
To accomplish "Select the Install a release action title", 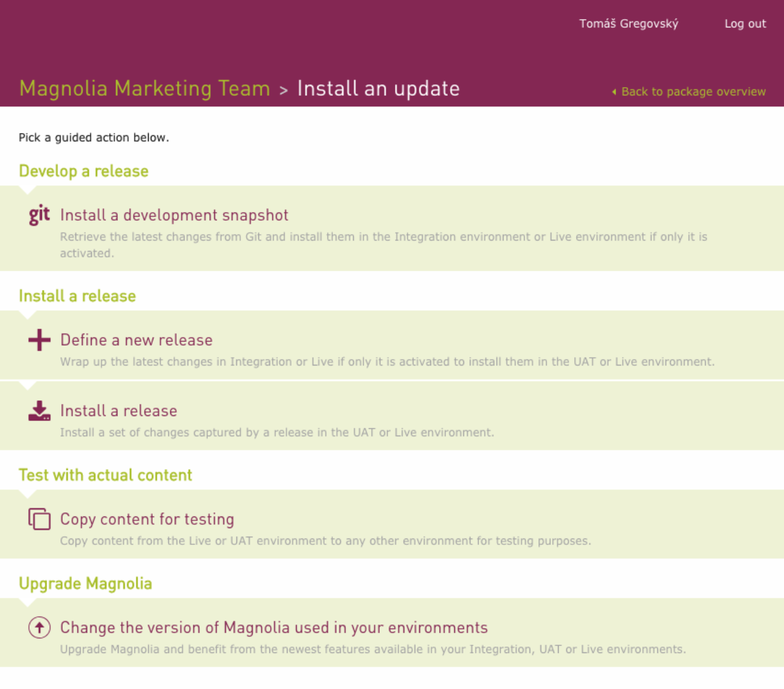I will click(x=118, y=411).
